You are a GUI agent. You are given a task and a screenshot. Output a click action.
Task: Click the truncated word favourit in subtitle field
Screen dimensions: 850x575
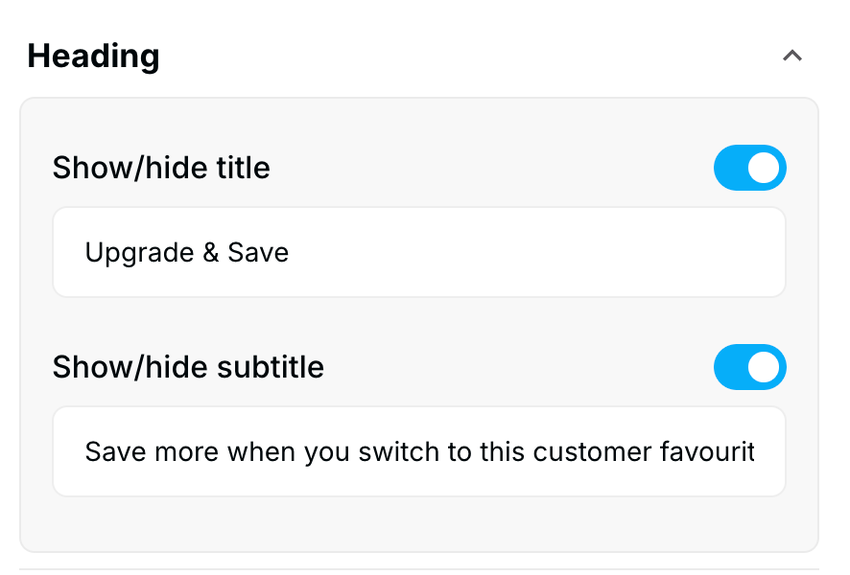pyautogui.click(x=707, y=451)
